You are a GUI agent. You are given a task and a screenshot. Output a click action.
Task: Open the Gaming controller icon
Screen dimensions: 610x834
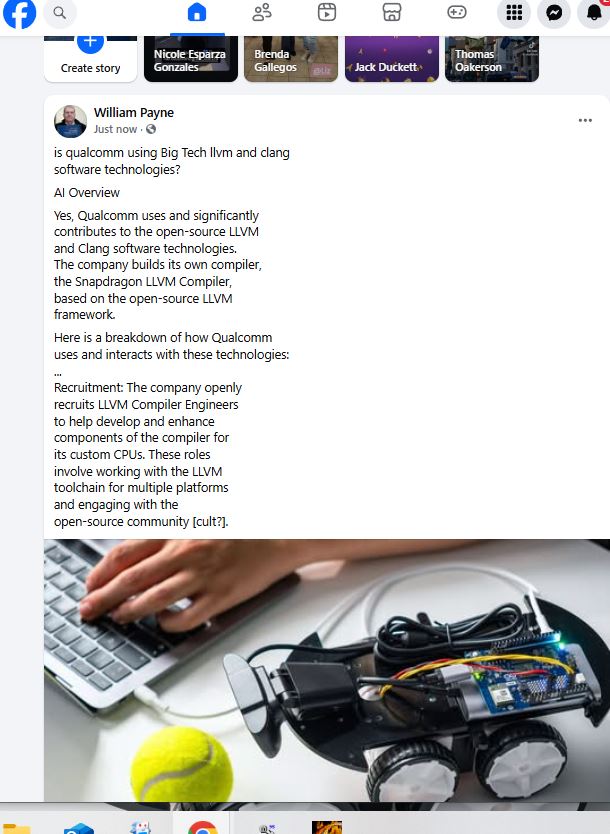(x=457, y=12)
